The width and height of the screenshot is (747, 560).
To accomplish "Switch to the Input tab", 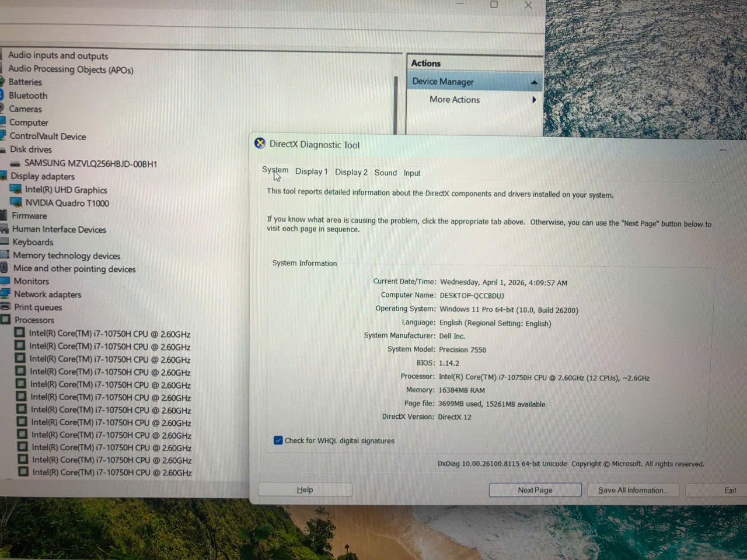I will (412, 173).
